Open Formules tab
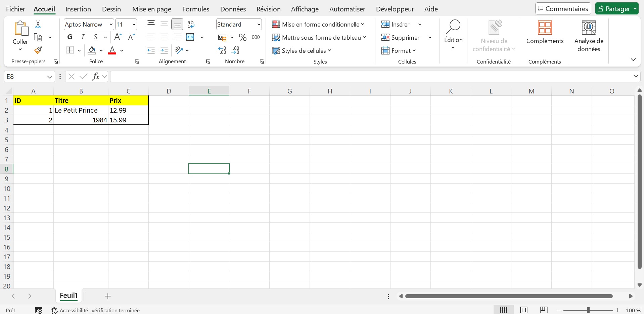This screenshot has height=314, width=644. click(196, 9)
